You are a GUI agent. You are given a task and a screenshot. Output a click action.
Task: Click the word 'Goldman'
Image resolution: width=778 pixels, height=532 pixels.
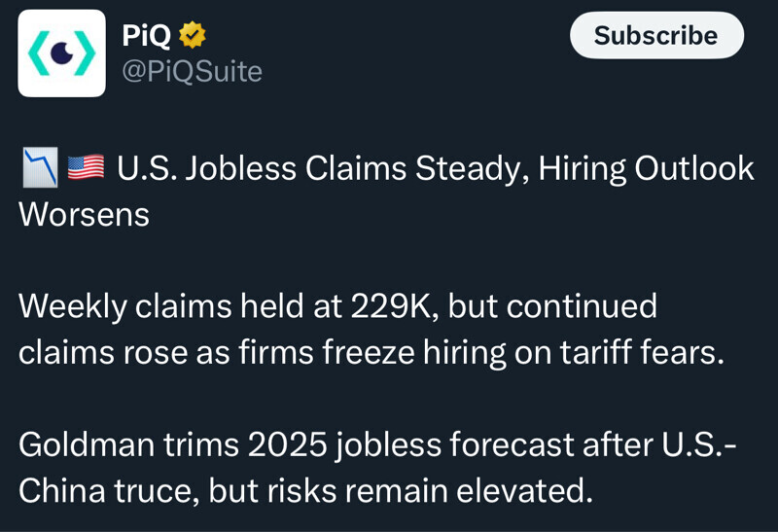pos(85,444)
